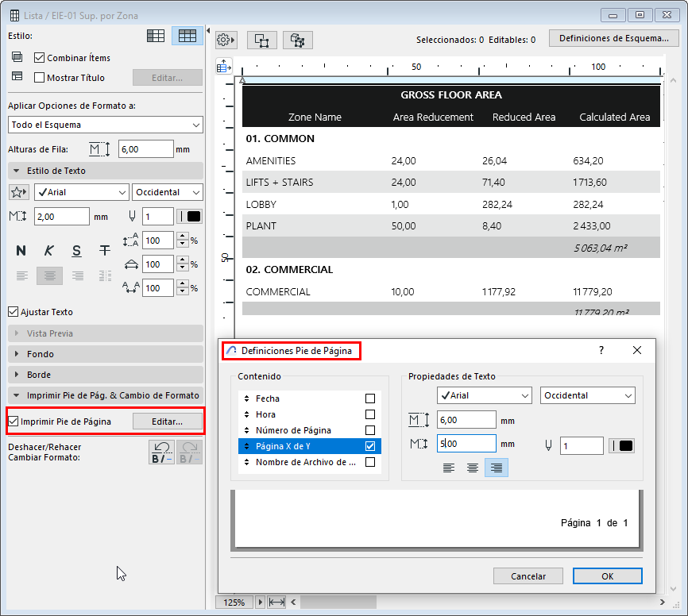This screenshot has height=616, width=688.
Task: Click the black pen color swatch in footer dialog
Action: pos(625,445)
